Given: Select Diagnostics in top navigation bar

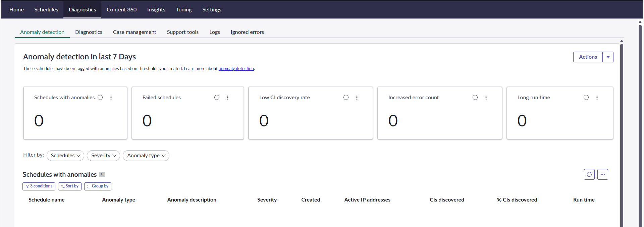Looking at the screenshot, I should pyautogui.click(x=83, y=9).
